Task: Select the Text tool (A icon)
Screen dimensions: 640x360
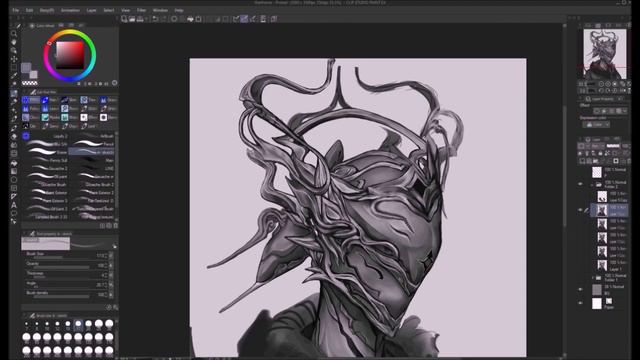Action: [x=14, y=205]
